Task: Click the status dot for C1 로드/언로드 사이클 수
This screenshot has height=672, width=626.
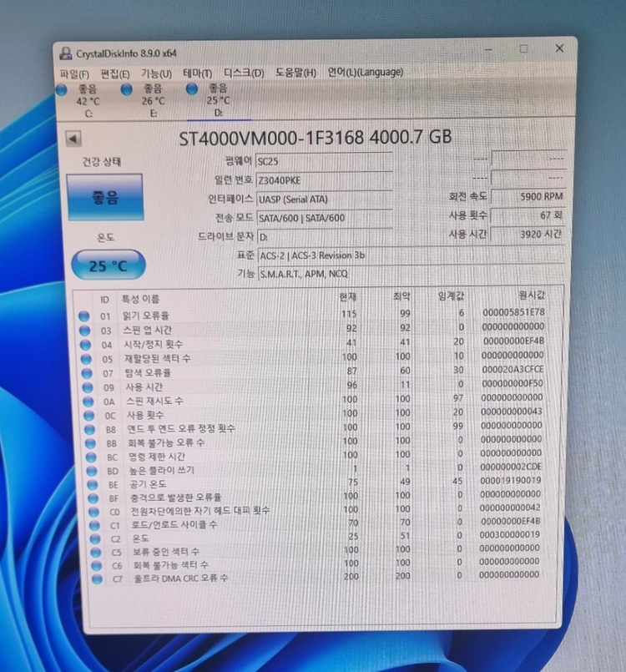Action: (94, 526)
